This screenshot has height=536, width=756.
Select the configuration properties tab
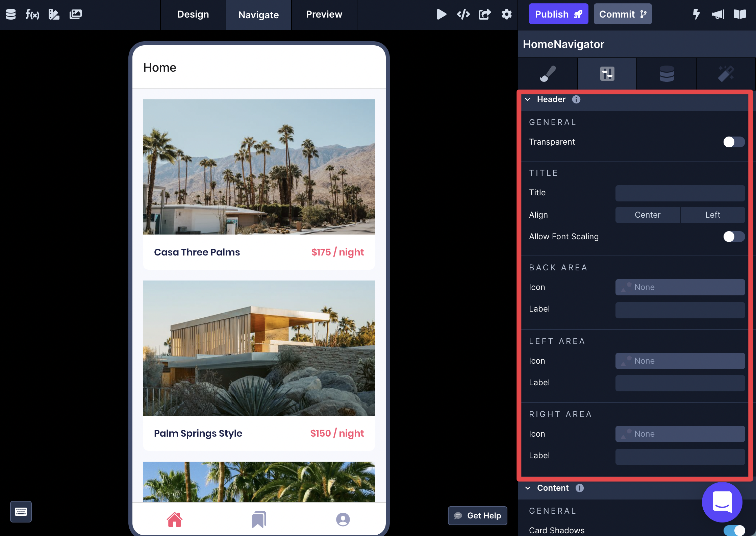pyautogui.click(x=607, y=74)
